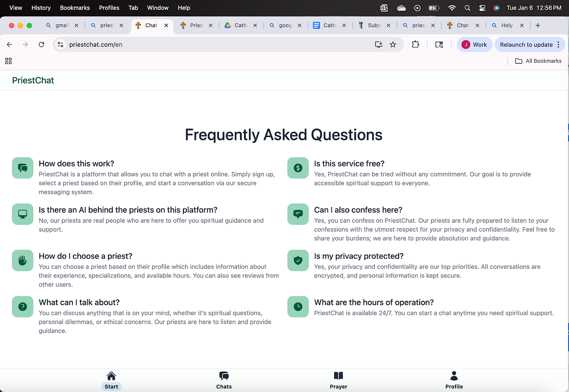The height and width of the screenshot is (392, 569).
Task: Open Prayer in the bottom navigation
Action: 338,381
